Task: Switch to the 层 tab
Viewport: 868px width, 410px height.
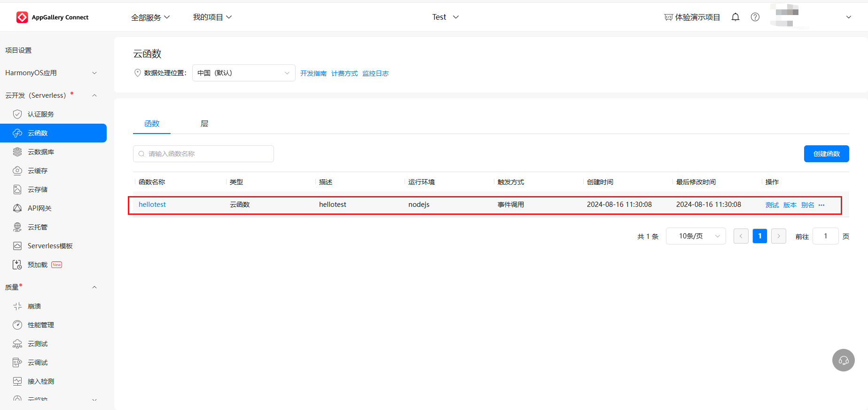Action: click(204, 124)
